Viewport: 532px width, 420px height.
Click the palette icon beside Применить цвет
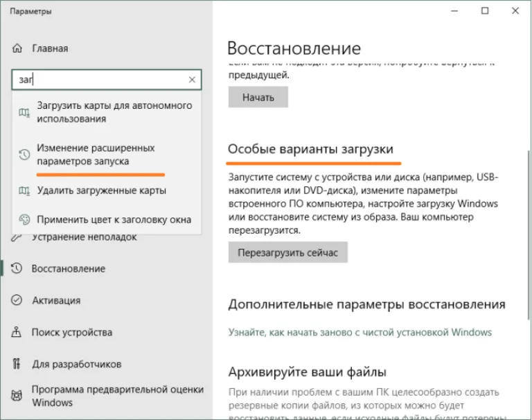coord(24,220)
